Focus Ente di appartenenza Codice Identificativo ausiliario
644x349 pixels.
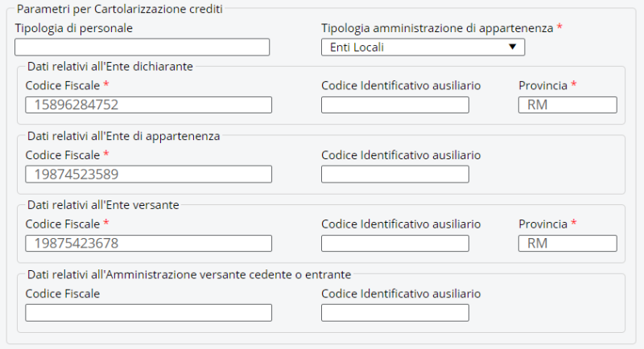394,174
